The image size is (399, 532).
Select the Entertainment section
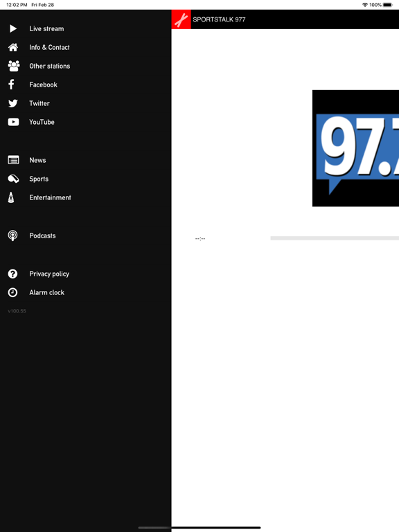coord(50,197)
